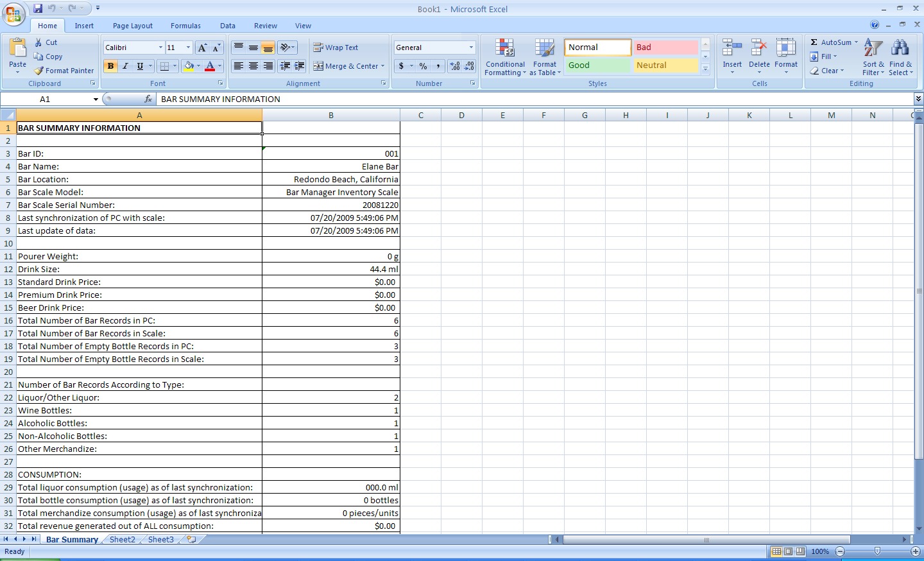Toggle Bold formatting off

click(110, 66)
